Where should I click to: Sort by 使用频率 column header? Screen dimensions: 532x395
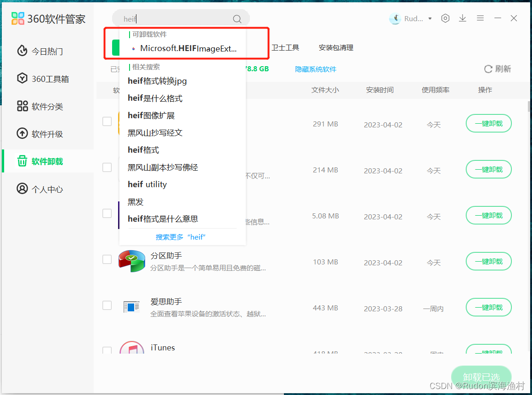point(436,90)
